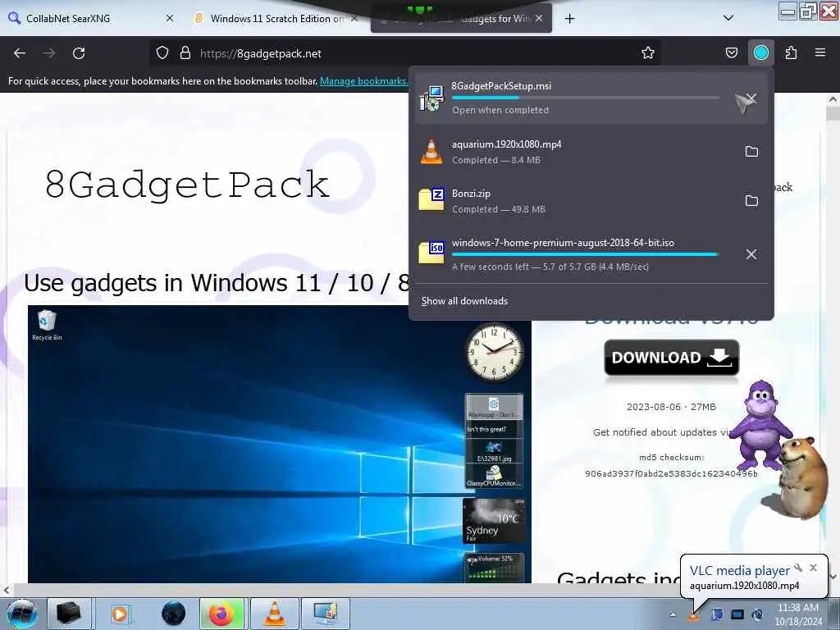Click the address bar with 8gadgetpack.net
Image resolution: width=840 pixels, height=630 pixels.
407,53
